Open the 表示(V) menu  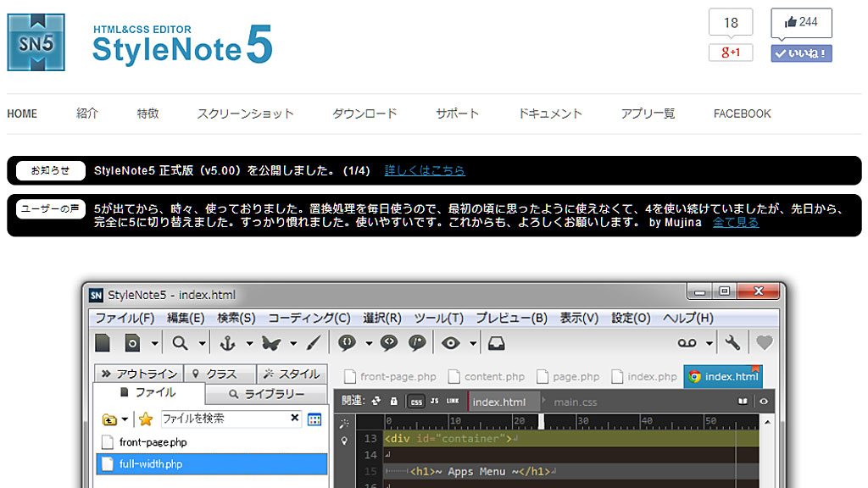pos(579,319)
